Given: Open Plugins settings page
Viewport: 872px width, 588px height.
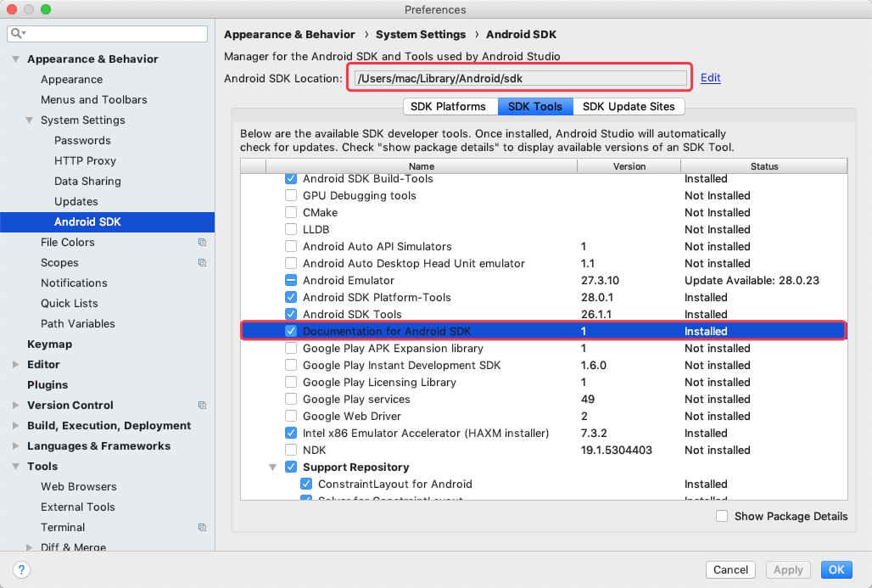Looking at the screenshot, I should pyautogui.click(x=48, y=385).
